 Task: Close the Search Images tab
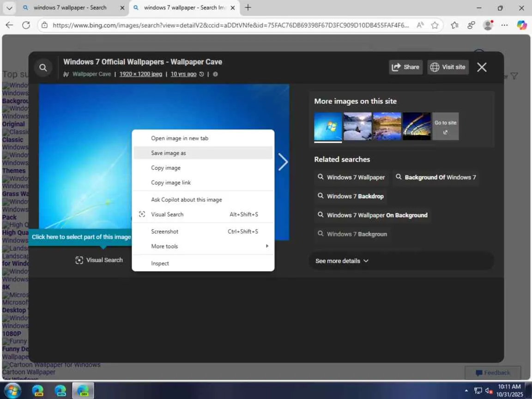pos(233,8)
